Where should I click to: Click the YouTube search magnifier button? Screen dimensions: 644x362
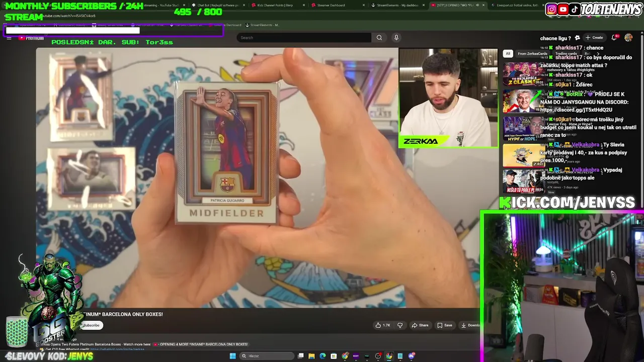coord(379,38)
